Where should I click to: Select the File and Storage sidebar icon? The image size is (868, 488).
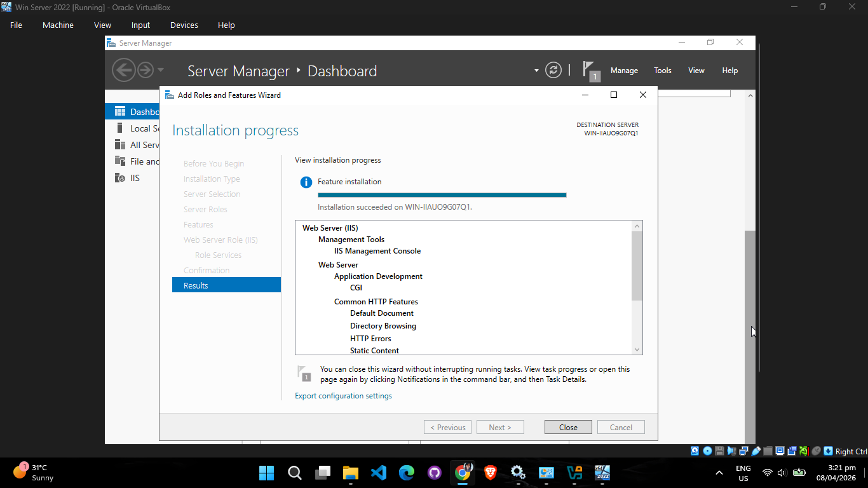(x=120, y=161)
